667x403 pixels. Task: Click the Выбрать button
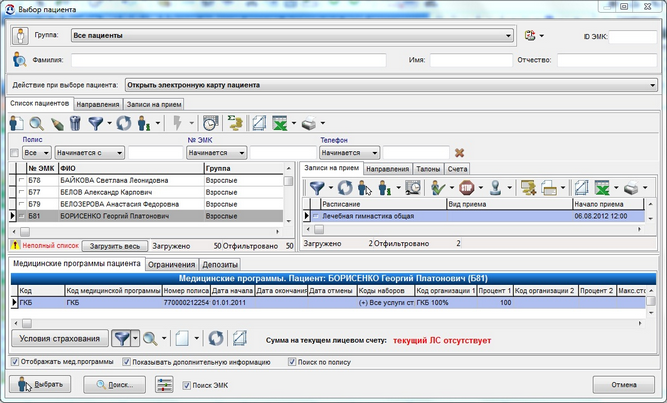pyautogui.click(x=40, y=384)
